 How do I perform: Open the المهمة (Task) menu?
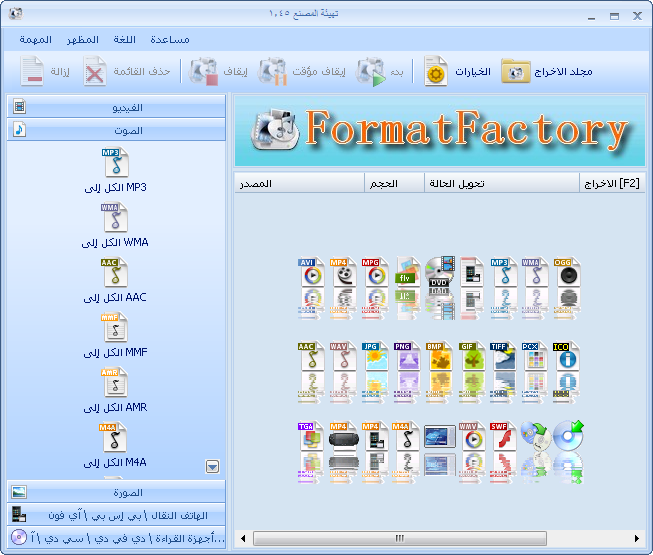[x=35, y=40]
